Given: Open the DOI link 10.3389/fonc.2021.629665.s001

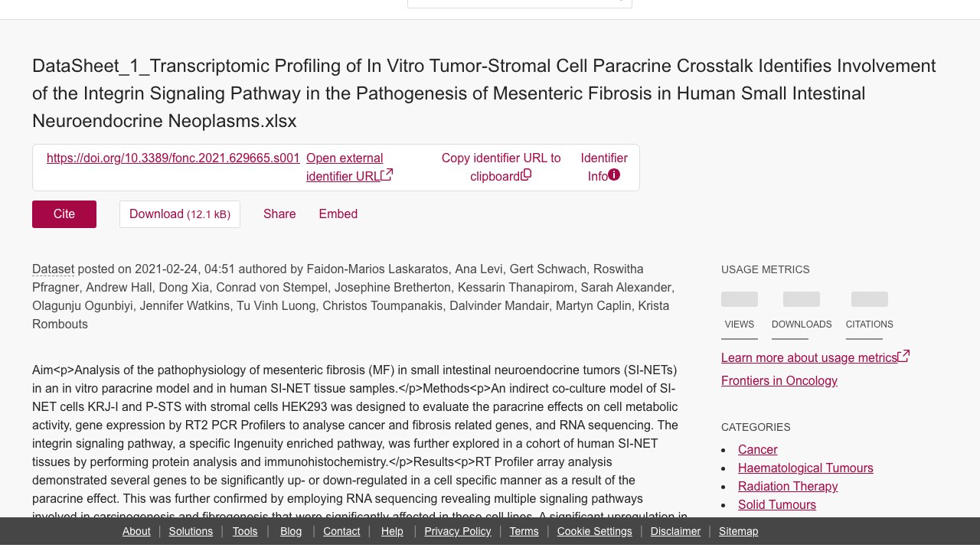Looking at the screenshot, I should 173,158.
